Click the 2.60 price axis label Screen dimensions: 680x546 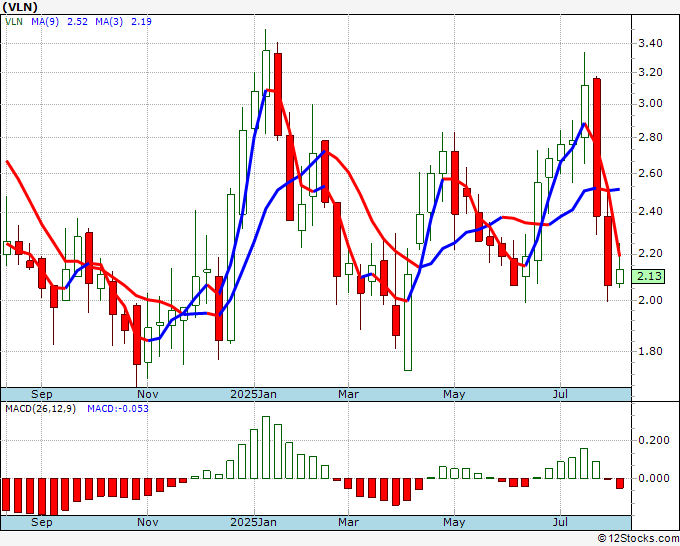click(x=650, y=173)
